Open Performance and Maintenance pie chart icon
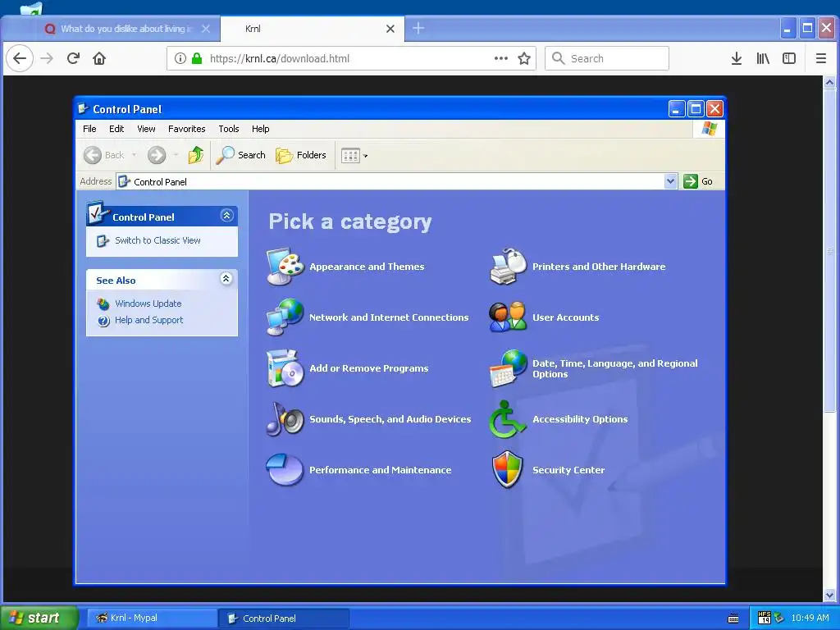Screen dimensions: 840x630 [x=285, y=470]
